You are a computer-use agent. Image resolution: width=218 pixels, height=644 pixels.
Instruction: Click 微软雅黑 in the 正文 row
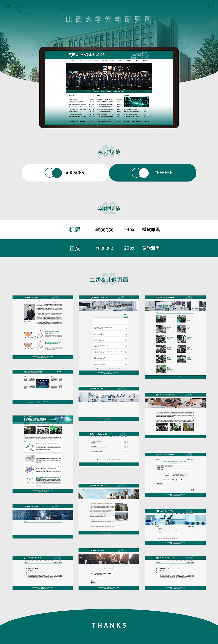(151, 248)
